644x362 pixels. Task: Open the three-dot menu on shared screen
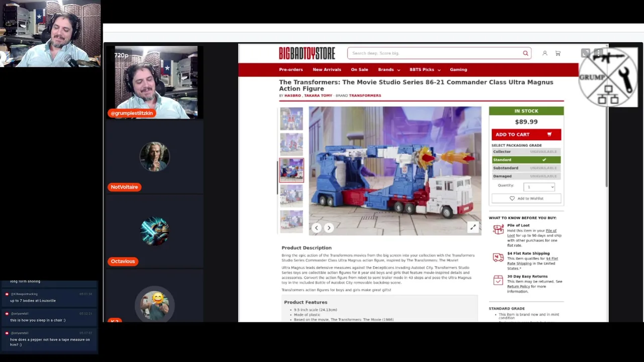pyautogui.click(x=598, y=53)
